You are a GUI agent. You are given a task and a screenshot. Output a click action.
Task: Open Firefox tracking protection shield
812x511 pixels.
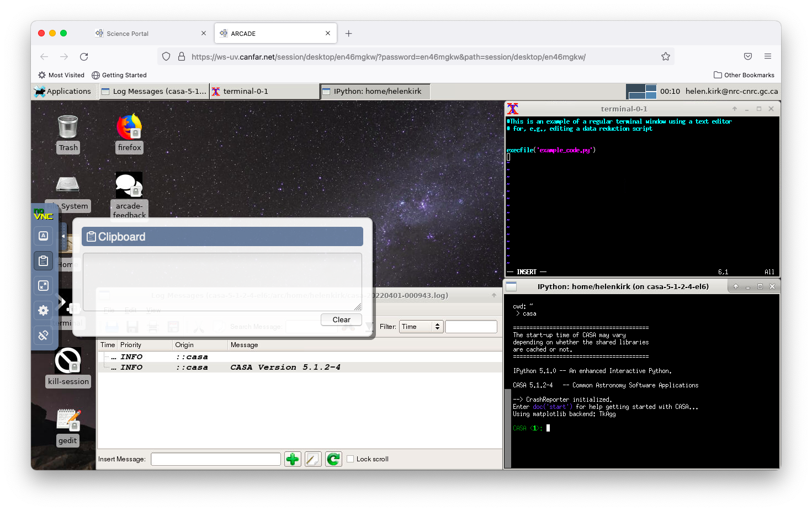[166, 57]
